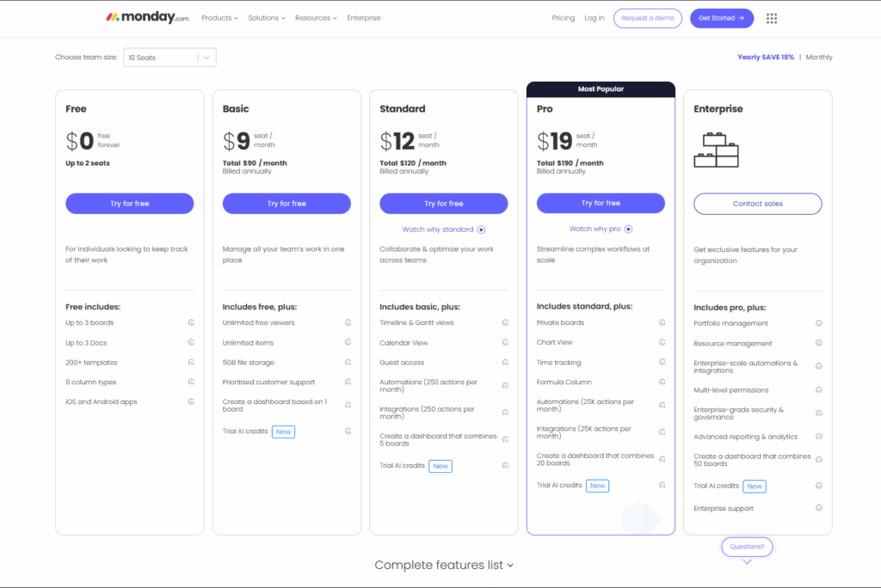Click New badge in Enterprise plan AI credits

pos(755,487)
